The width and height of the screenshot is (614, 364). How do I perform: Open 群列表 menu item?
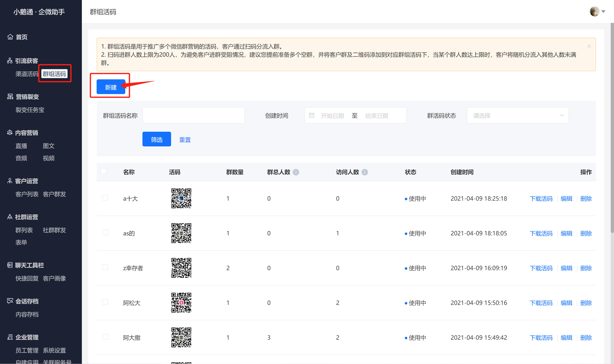point(24,230)
